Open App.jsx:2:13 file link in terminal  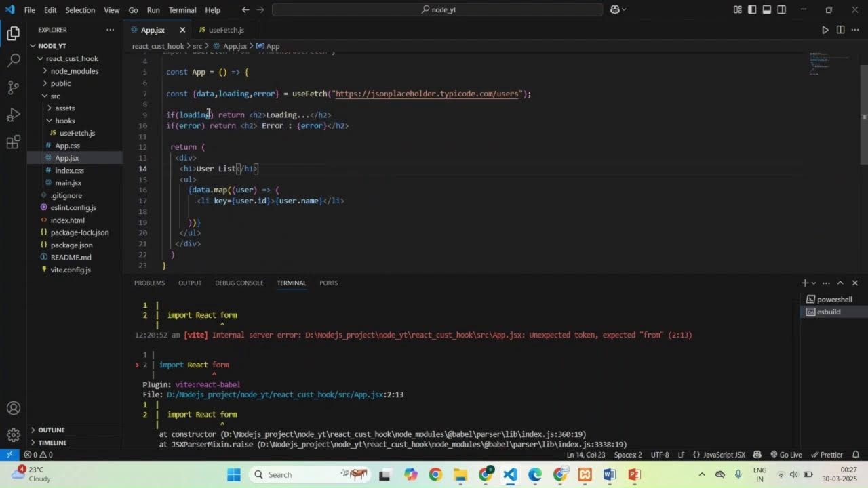tap(285, 394)
